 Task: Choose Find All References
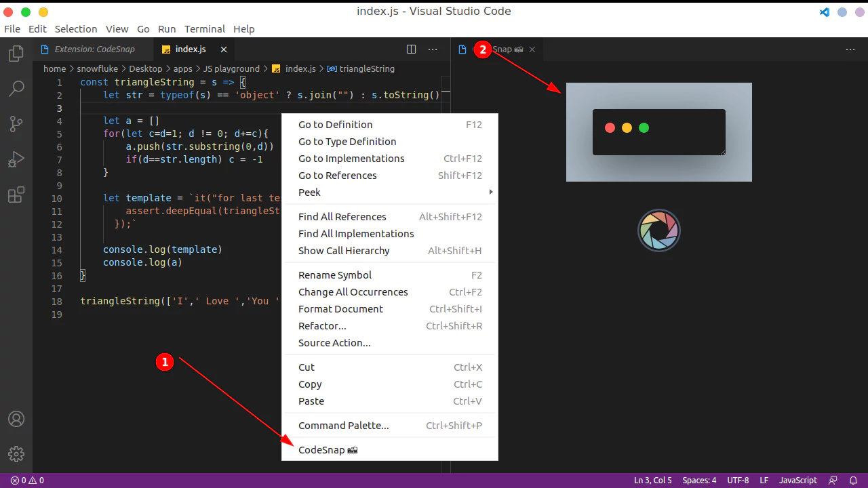(x=390, y=217)
